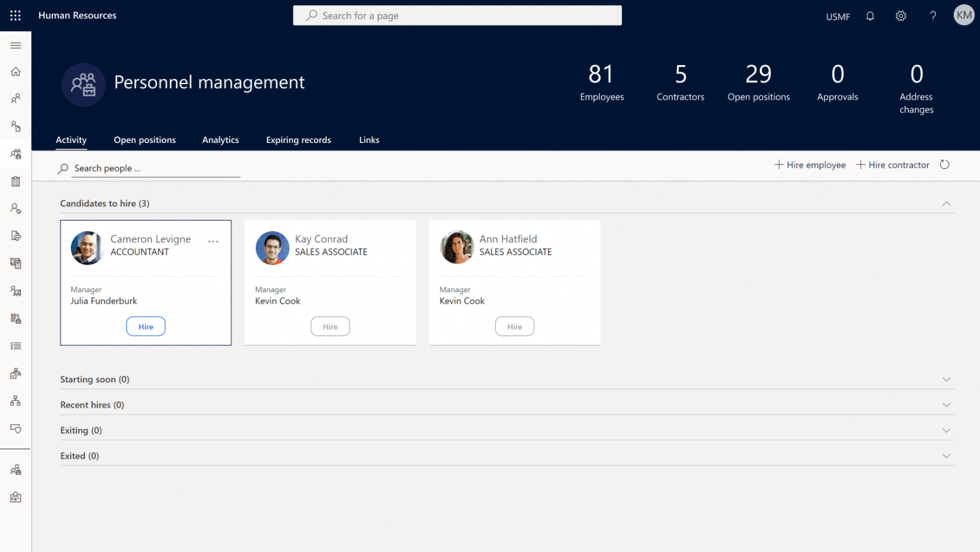Image resolution: width=980 pixels, height=552 pixels.
Task: Open Cameron Levigne's ellipsis options menu
Action: 212,241
